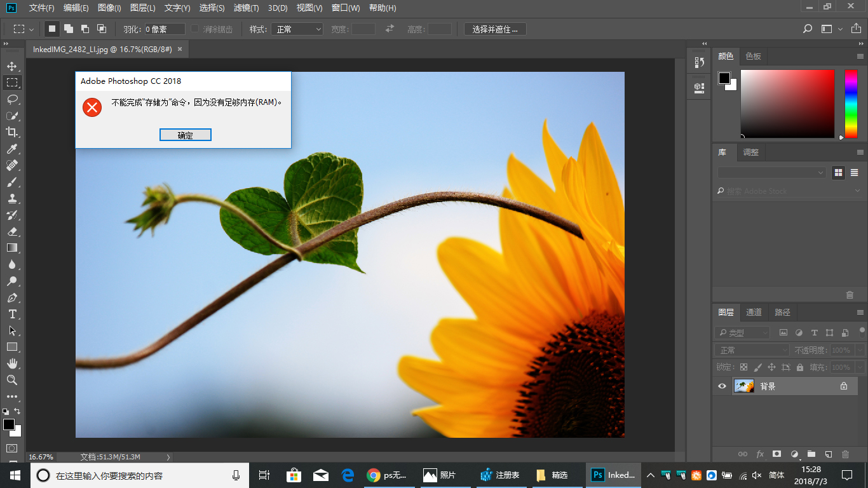This screenshot has height=488, width=868.
Task: Open the library selection dropdown
Action: (772, 172)
